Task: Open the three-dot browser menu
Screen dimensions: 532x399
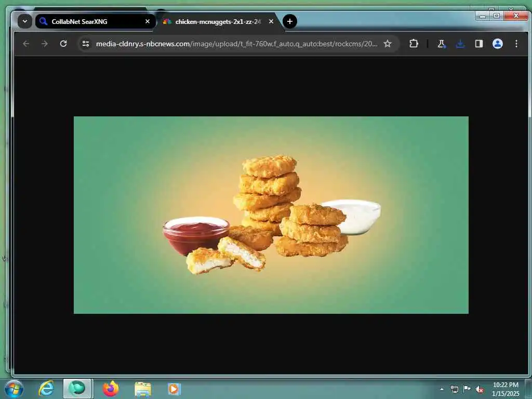Action: (x=516, y=44)
